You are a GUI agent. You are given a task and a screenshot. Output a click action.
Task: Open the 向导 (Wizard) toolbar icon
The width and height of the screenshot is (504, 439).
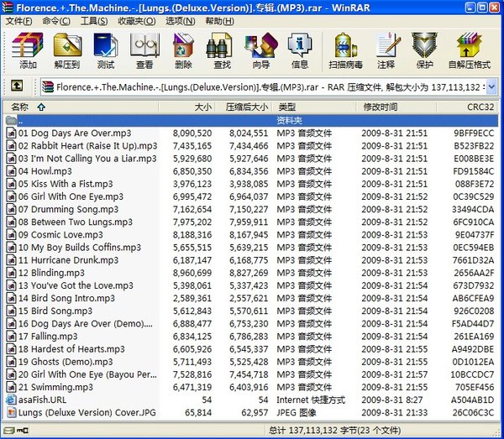(x=261, y=45)
